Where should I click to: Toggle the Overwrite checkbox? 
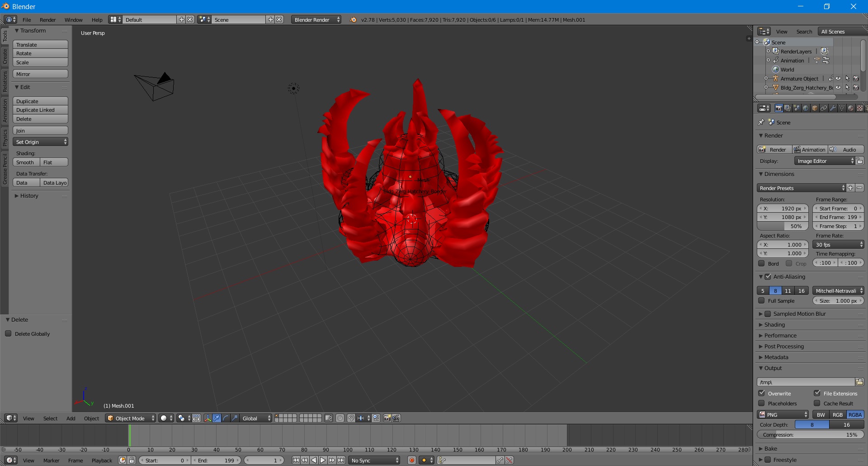click(x=761, y=393)
